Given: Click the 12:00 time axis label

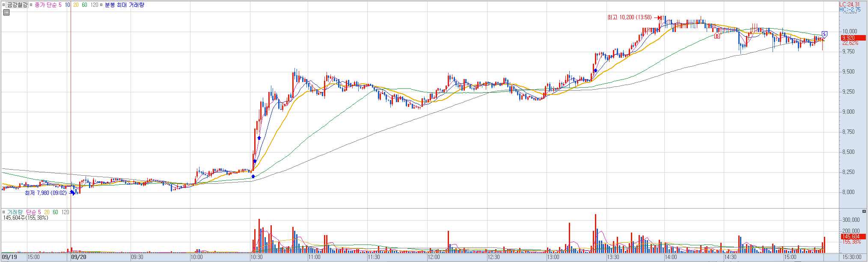Looking at the screenshot, I should pos(434,257).
